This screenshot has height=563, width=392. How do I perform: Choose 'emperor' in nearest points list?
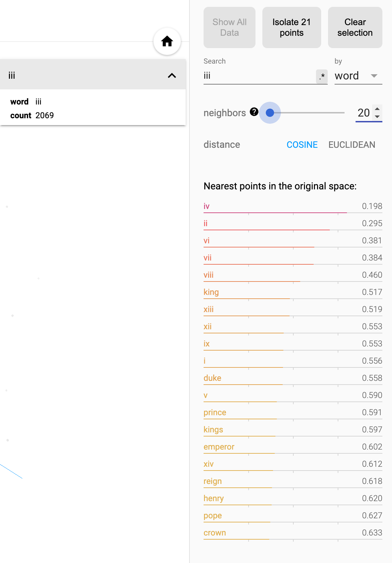point(219,447)
